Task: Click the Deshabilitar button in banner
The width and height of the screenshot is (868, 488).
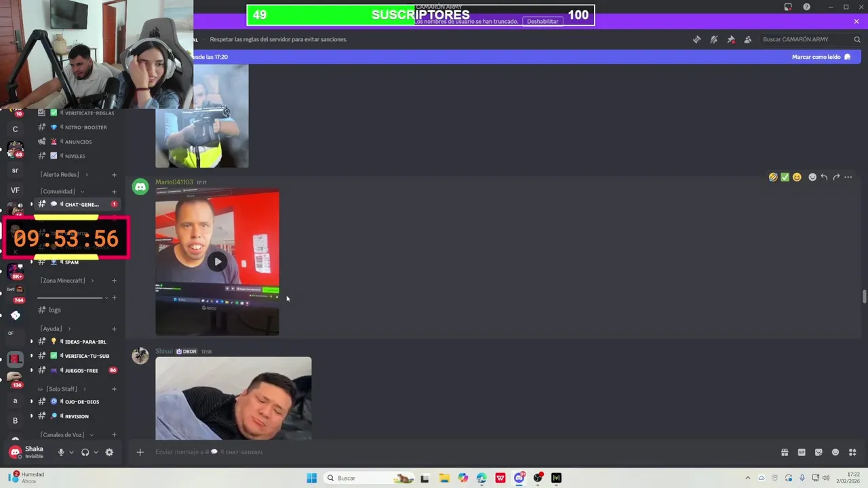Action: point(542,21)
